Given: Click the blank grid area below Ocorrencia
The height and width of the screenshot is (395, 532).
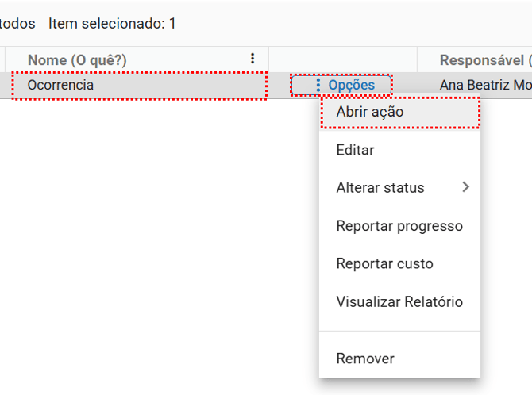Looking at the screenshot, I should coord(143,238).
